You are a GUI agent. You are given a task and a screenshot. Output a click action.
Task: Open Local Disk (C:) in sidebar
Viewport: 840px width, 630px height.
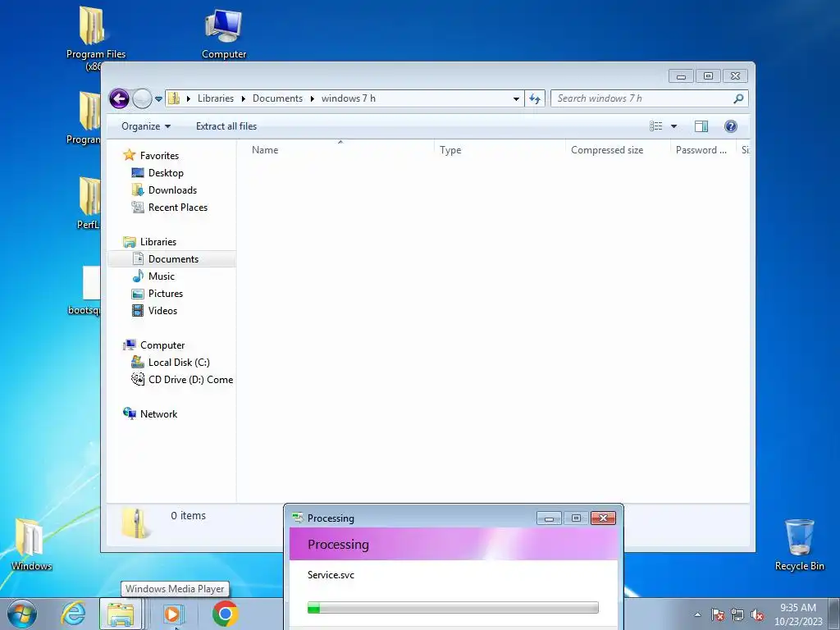click(x=178, y=363)
